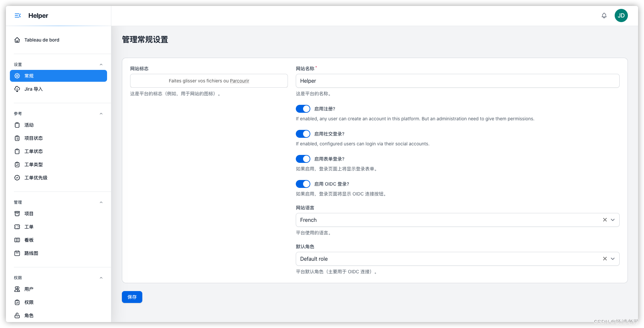
Task: Collapse the 设置 sidebar section
Action: (x=101, y=65)
